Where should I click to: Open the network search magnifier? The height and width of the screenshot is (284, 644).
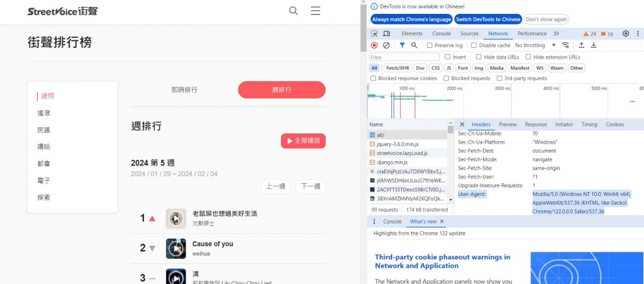pyautogui.click(x=414, y=45)
